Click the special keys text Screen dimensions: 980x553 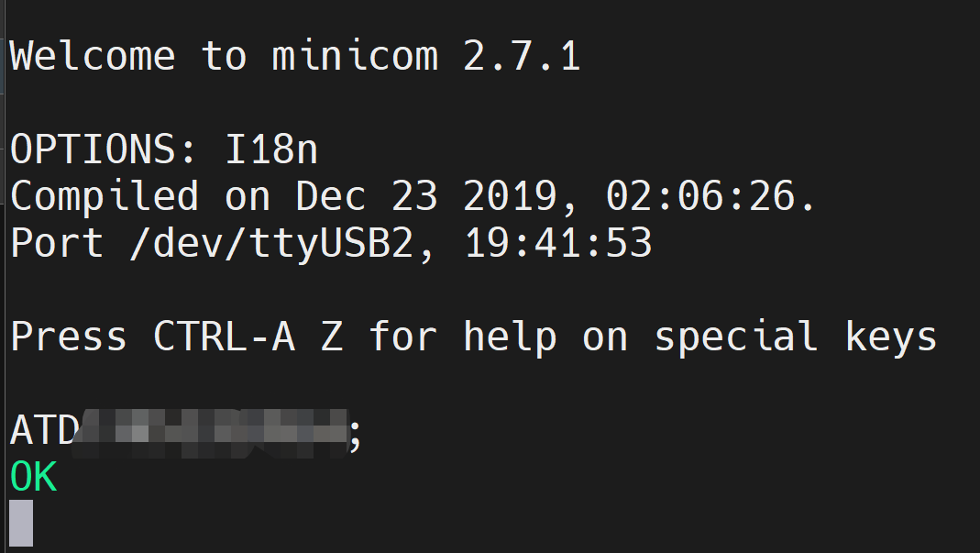pyautogui.click(x=796, y=337)
